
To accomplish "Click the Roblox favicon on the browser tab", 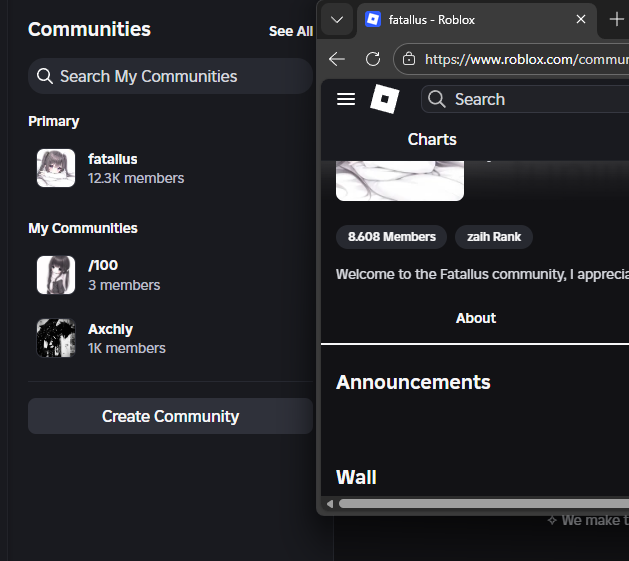I will tap(373, 19).
